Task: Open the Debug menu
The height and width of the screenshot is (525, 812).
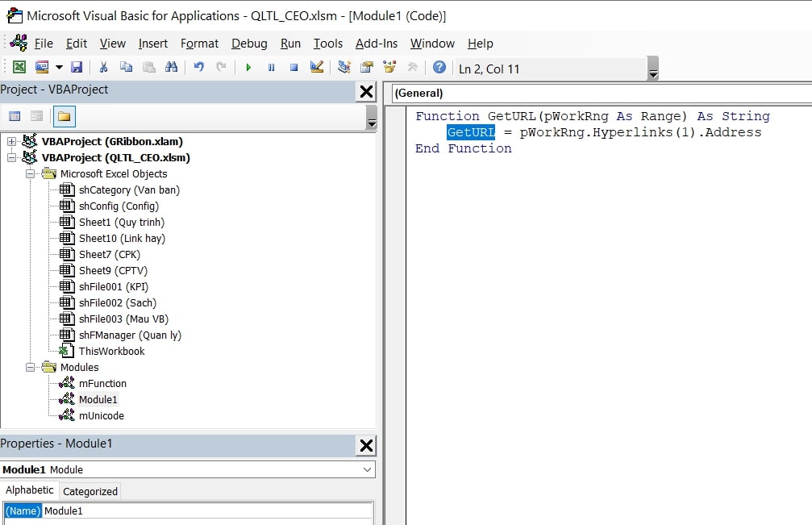Action: point(249,44)
